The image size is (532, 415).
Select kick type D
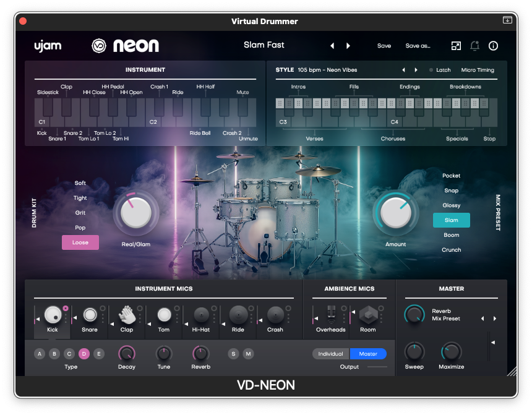(x=84, y=354)
